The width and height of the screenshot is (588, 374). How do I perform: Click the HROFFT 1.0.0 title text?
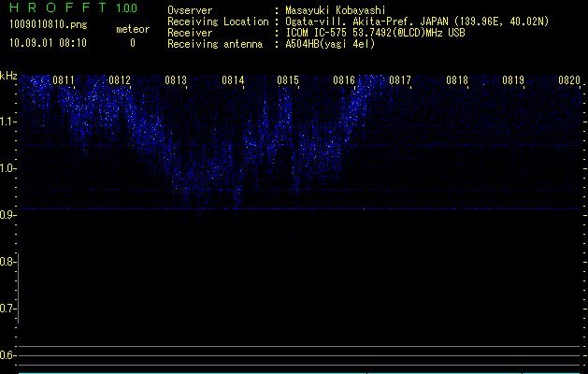pyautogui.click(x=74, y=7)
